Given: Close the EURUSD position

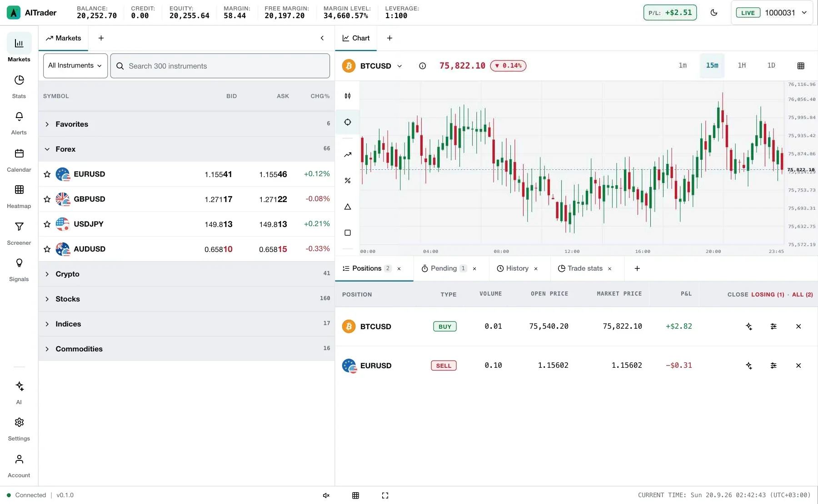Looking at the screenshot, I should pos(798,366).
